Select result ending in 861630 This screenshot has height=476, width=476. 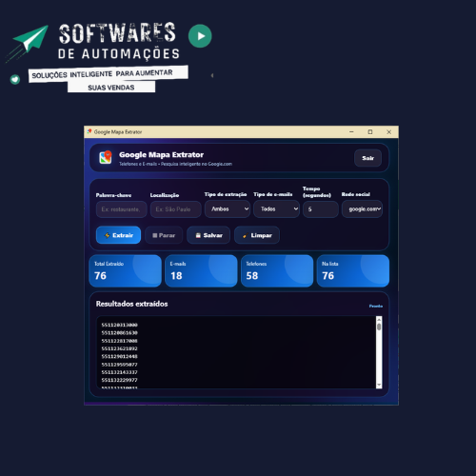pyautogui.click(x=119, y=332)
